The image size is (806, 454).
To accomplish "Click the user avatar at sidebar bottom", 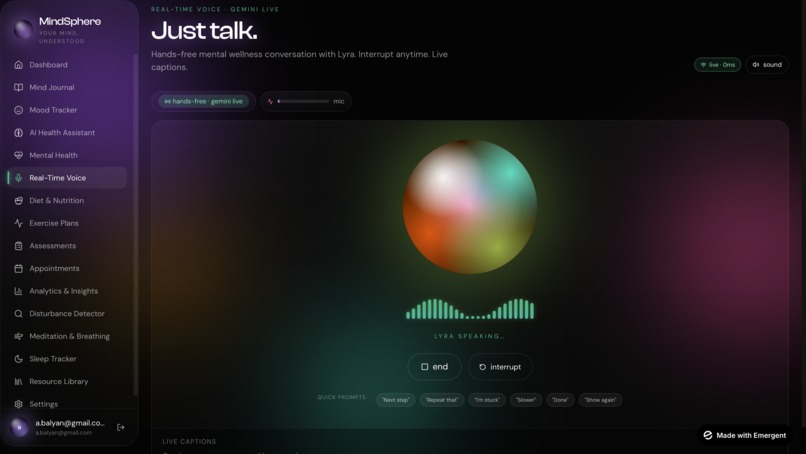I will [x=20, y=427].
